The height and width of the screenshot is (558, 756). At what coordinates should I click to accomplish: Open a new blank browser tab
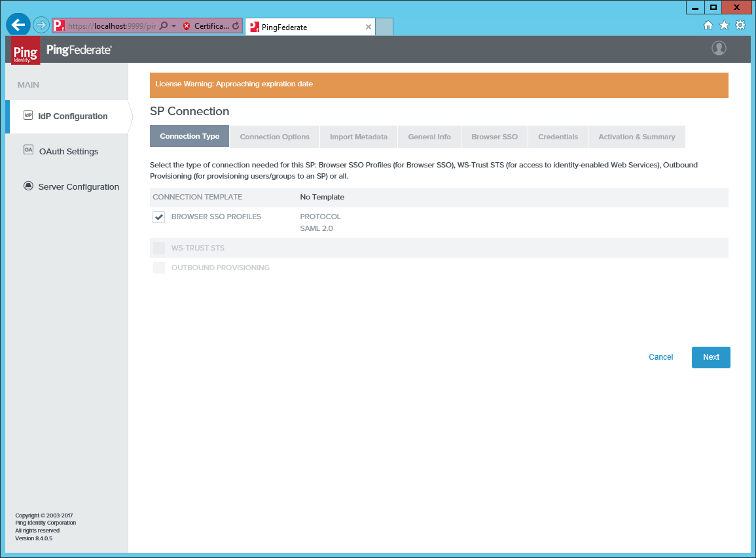[384, 27]
